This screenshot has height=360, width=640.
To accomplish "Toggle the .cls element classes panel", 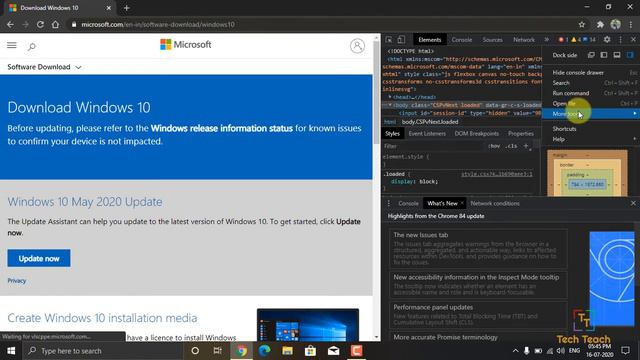I will [x=511, y=146].
